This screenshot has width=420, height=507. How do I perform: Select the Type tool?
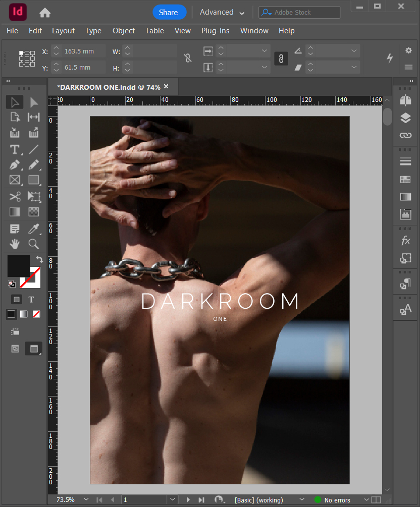[x=15, y=149]
